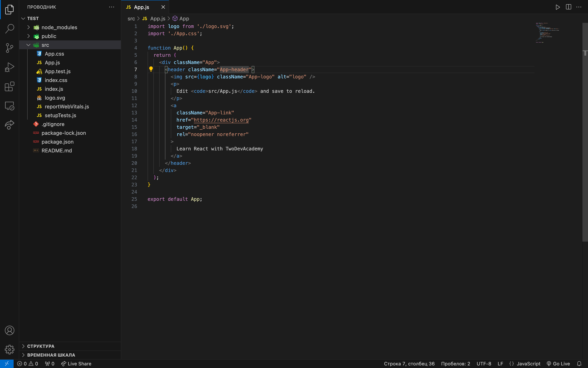Split the editor to the right

point(568,7)
